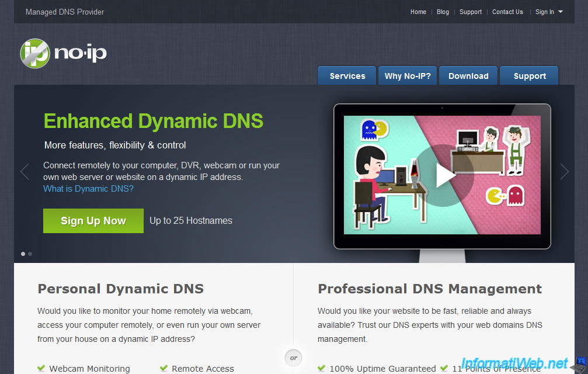
Task: Click the Managed DNS Provider text
Action: pos(65,12)
